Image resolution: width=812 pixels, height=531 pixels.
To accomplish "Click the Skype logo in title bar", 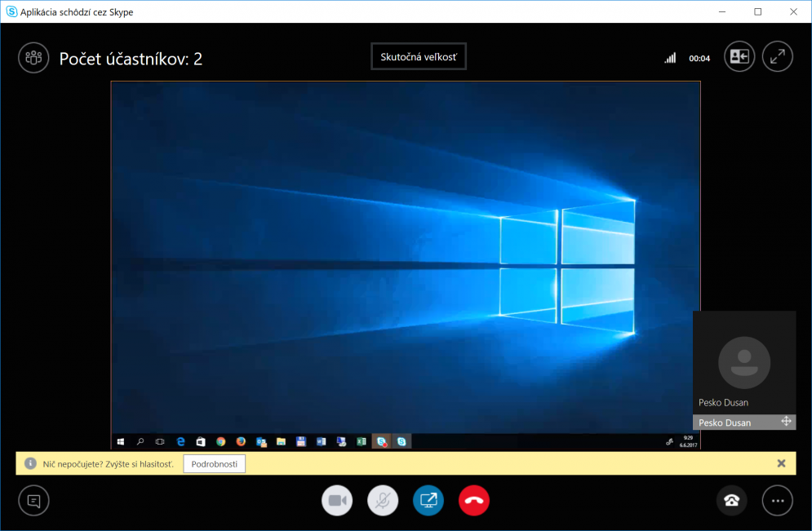I will point(11,11).
